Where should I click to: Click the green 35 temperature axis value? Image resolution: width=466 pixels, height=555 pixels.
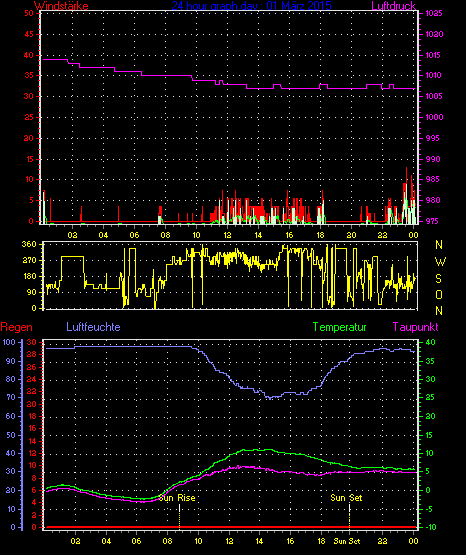pyautogui.click(x=430, y=361)
